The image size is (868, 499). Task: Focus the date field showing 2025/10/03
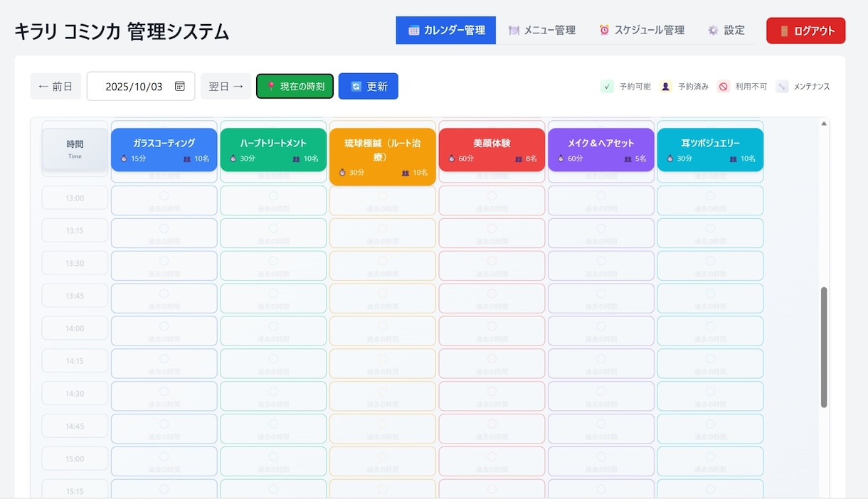click(x=141, y=86)
